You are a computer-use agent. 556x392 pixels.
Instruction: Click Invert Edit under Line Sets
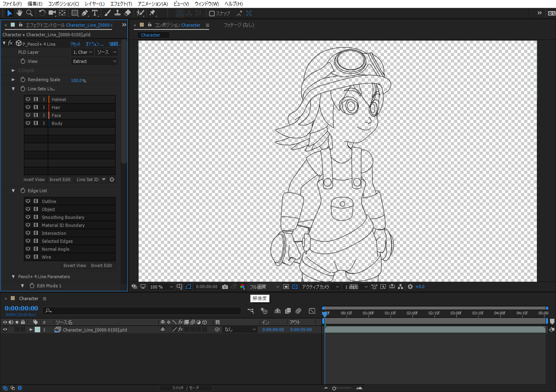pos(60,179)
